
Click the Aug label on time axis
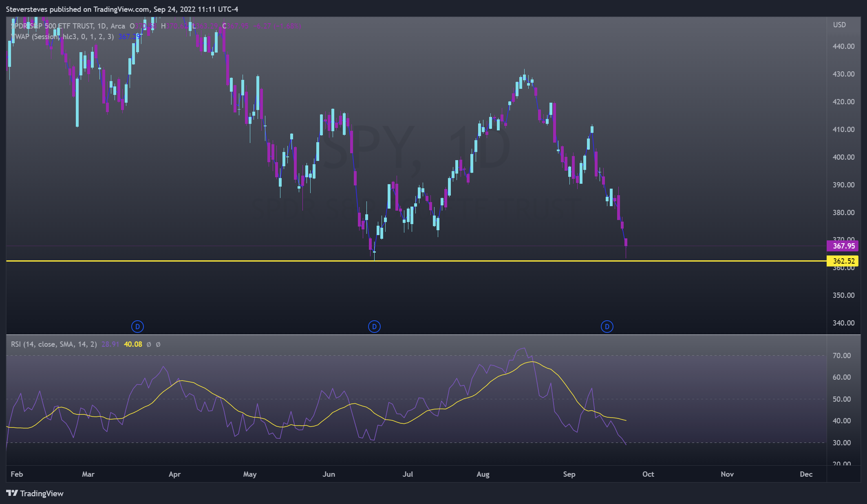click(483, 474)
